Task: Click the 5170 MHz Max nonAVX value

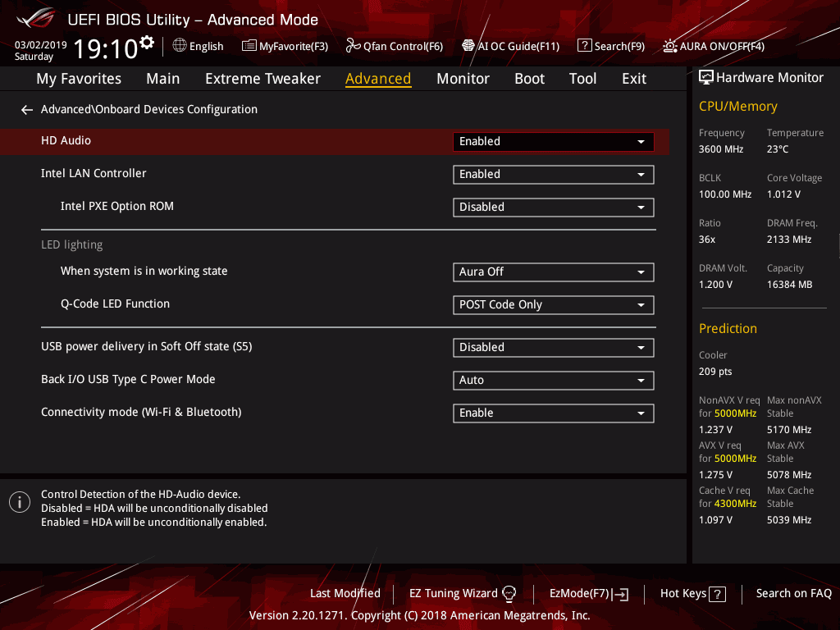Action: 788,430
